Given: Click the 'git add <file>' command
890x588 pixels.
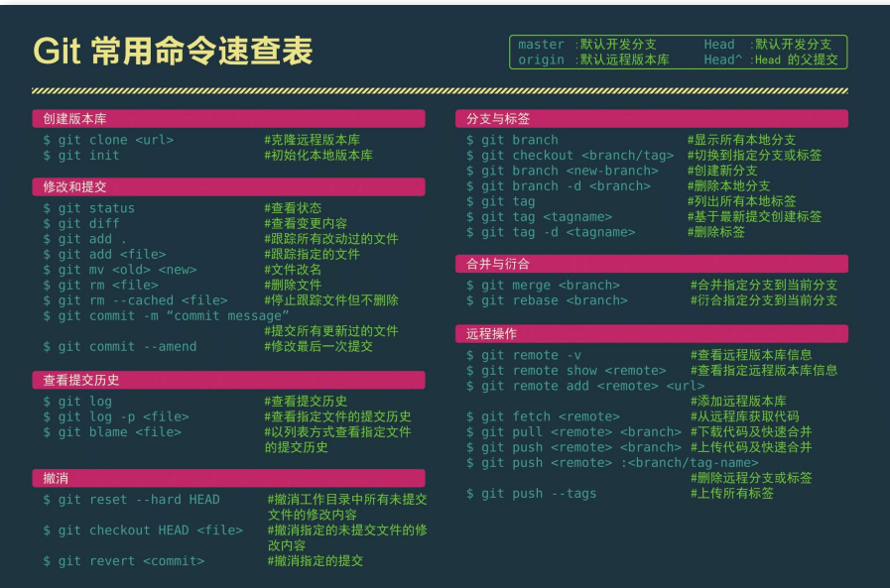Looking at the screenshot, I should 104,254.
